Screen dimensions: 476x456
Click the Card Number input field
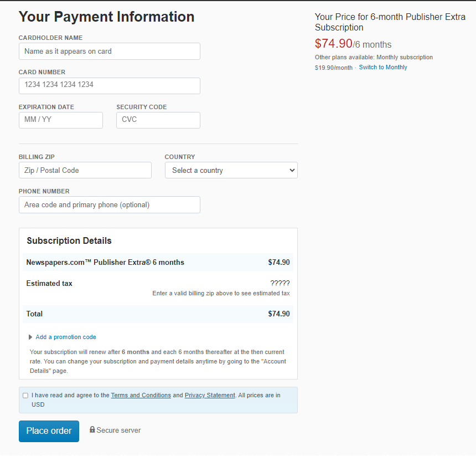[109, 86]
